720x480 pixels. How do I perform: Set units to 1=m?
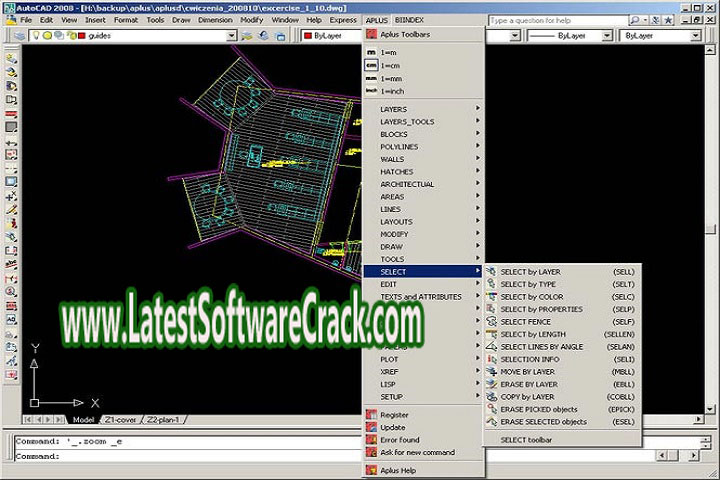tap(423, 52)
